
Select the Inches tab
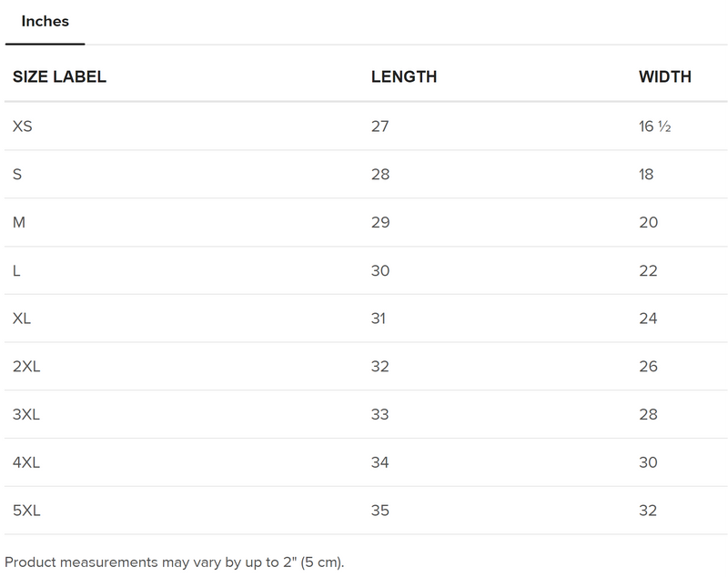tap(45, 22)
